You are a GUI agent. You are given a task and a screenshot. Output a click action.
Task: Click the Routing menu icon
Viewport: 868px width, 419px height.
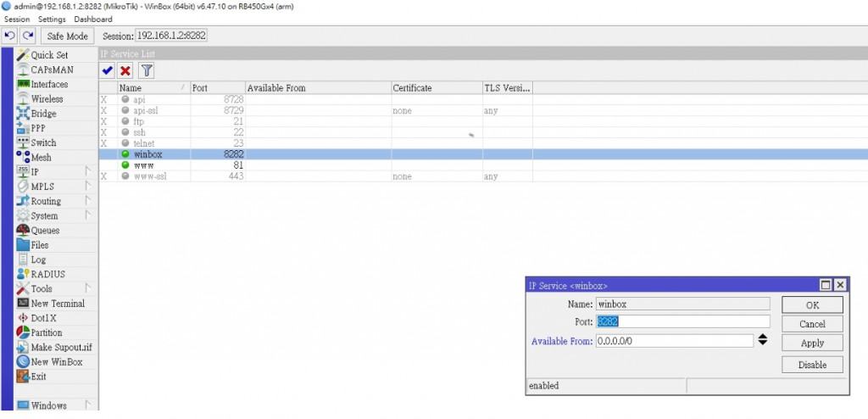pos(23,201)
